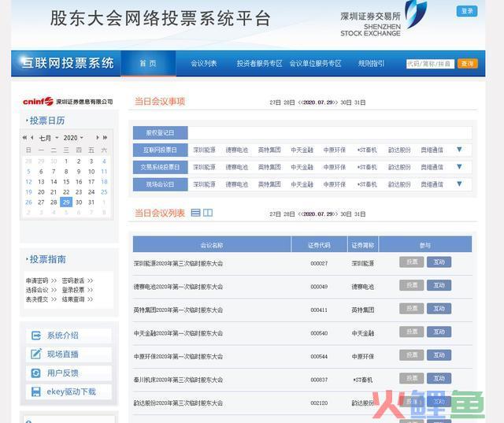Open the 七月 month dropdown
Viewport: 504px width, 423px height.
[x=49, y=138]
